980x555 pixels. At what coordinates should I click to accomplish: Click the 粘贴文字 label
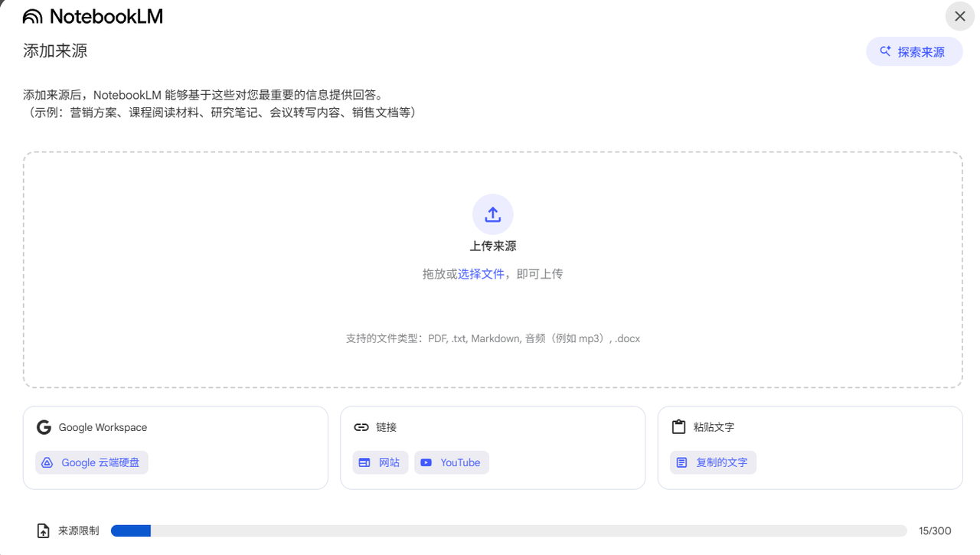[714, 427]
